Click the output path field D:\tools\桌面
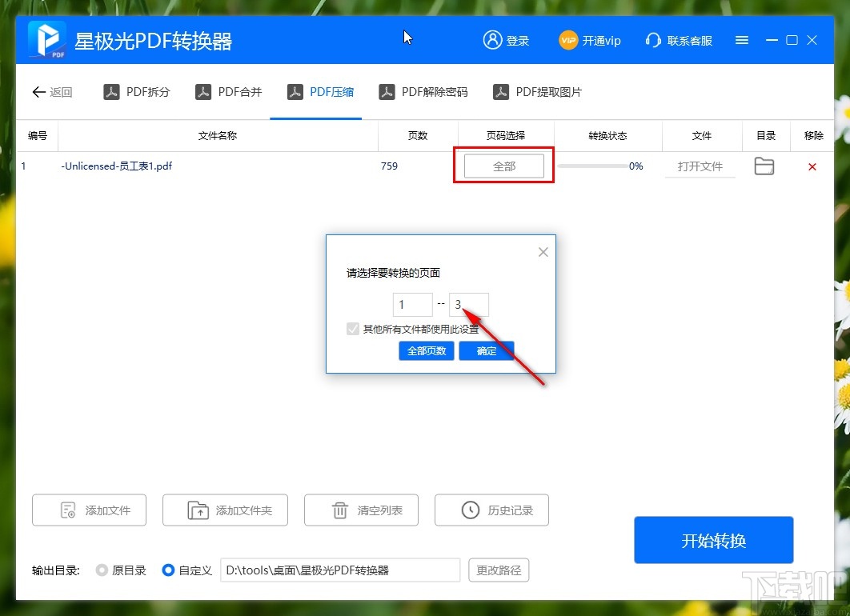The height and width of the screenshot is (616, 850). pos(340,570)
